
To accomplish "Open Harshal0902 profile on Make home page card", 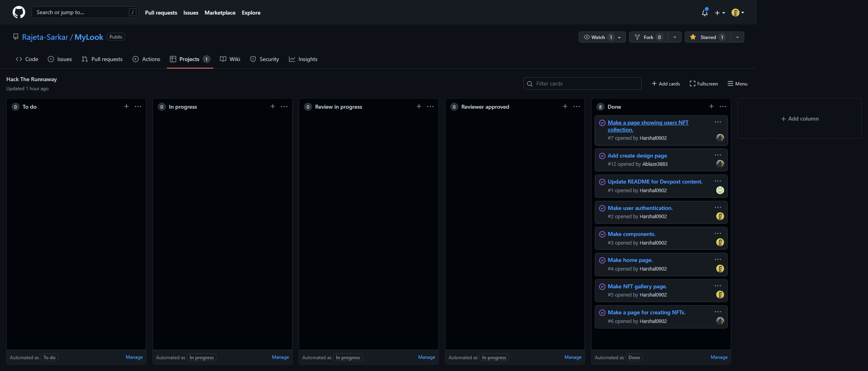I will tap(653, 269).
